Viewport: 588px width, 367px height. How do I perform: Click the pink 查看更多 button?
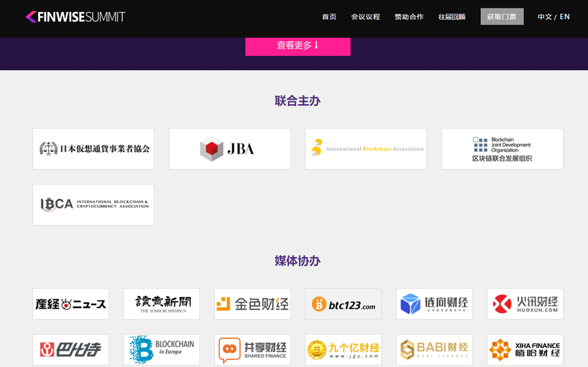pos(298,46)
